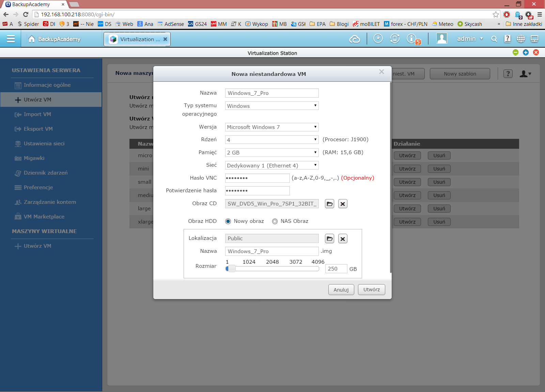
Task: Open the Rdzeń cores dropdown
Action: [x=272, y=140]
